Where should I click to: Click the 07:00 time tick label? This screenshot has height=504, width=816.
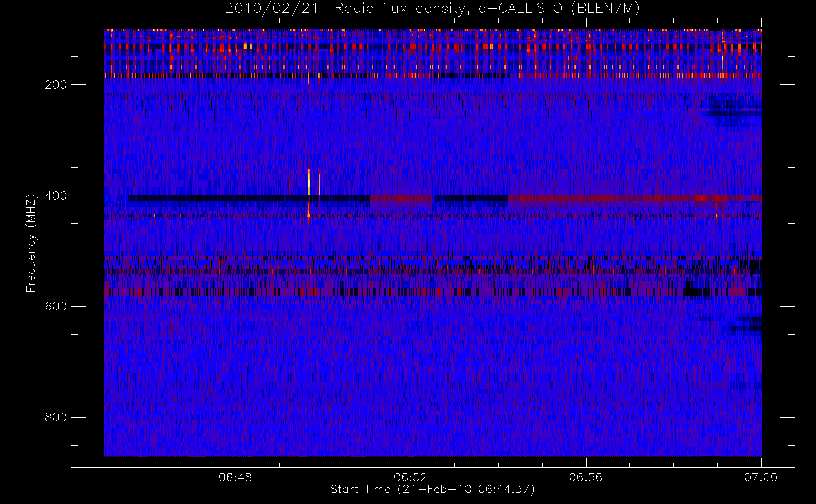coord(761,477)
